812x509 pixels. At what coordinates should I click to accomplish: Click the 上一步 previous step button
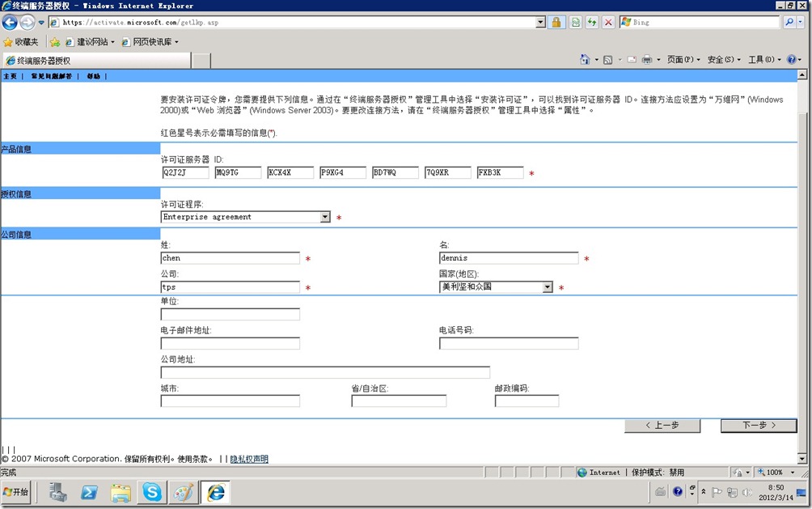coord(662,426)
